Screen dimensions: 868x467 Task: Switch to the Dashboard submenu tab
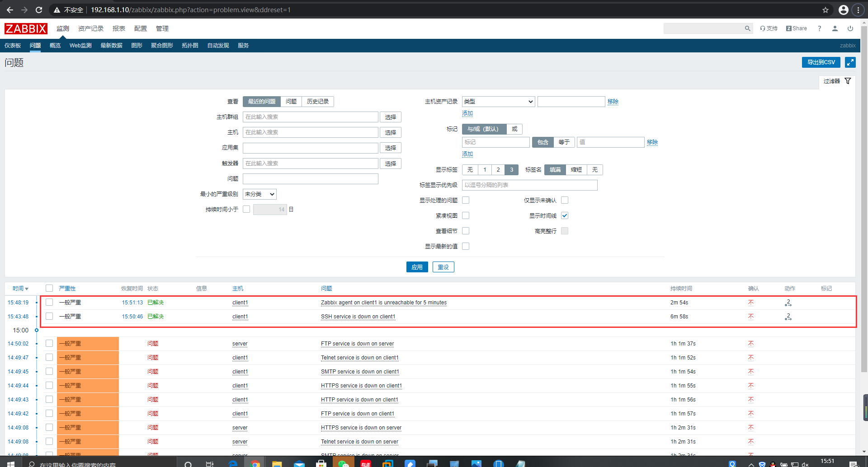[13, 46]
